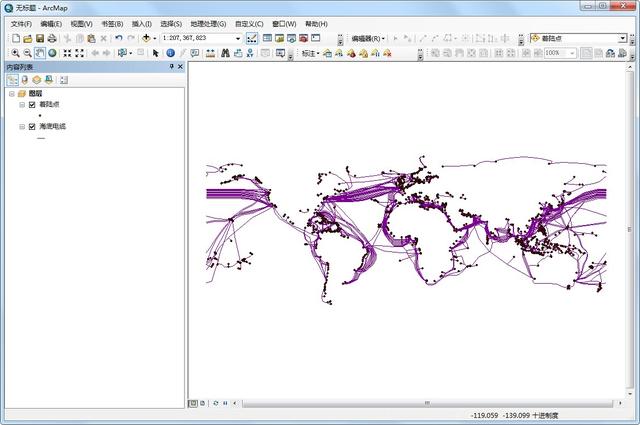Click the Full Extent globe icon
The image size is (640, 425).
click(x=53, y=53)
